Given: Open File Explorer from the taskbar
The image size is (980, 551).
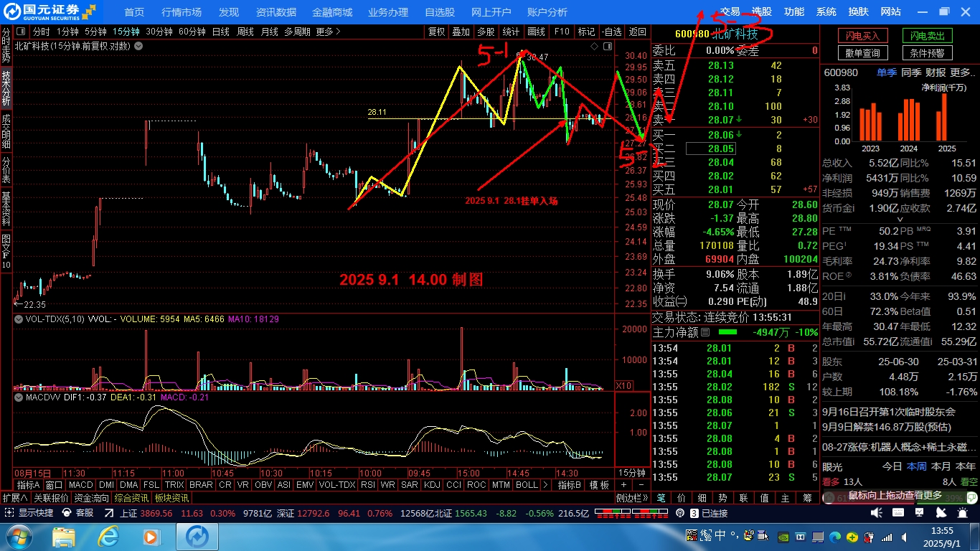Looking at the screenshot, I should 64,537.
